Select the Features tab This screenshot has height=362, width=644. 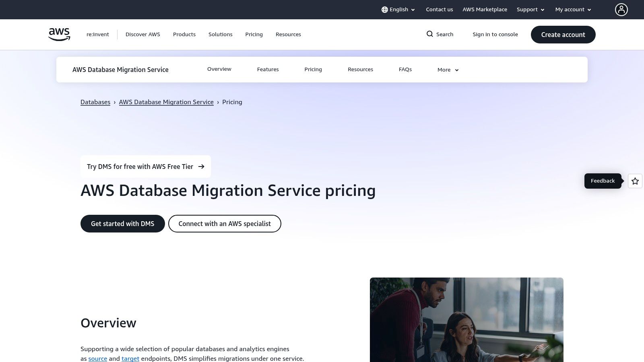pos(268,69)
